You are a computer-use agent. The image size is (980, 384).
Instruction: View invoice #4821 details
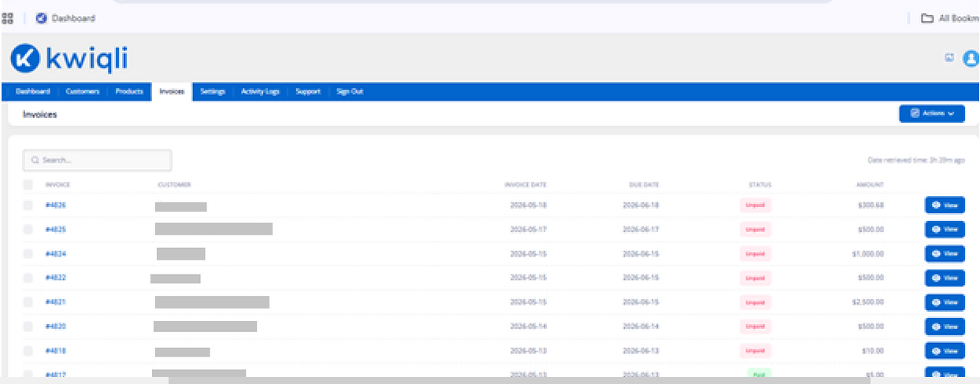[945, 302]
